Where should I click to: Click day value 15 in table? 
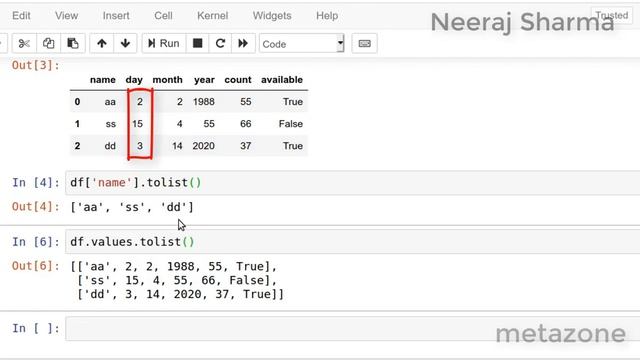pyautogui.click(x=138, y=124)
